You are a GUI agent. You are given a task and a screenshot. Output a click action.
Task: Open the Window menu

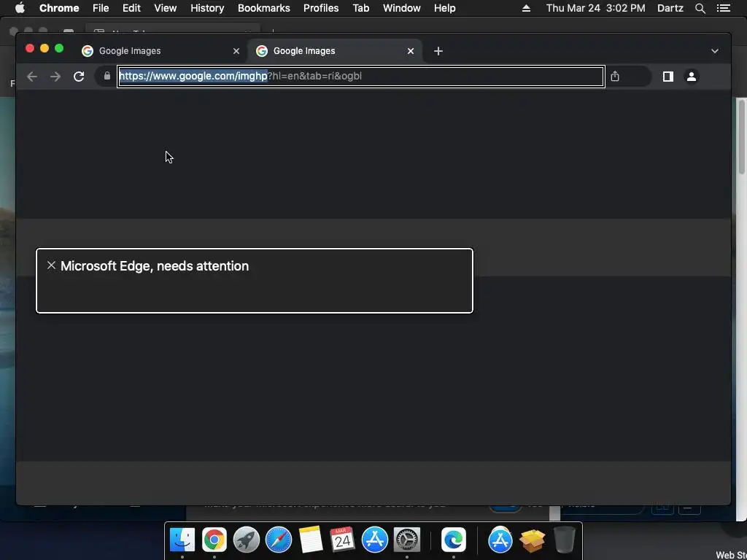402,8
